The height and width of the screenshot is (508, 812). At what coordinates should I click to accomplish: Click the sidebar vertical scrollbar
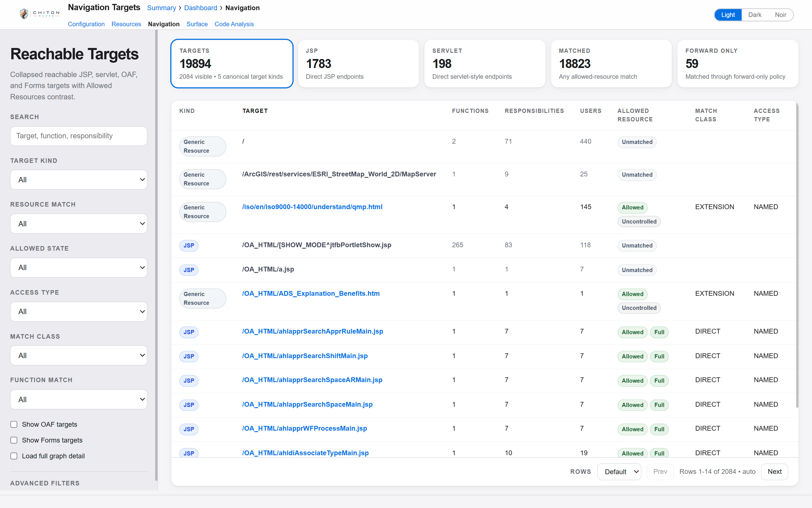(156, 255)
